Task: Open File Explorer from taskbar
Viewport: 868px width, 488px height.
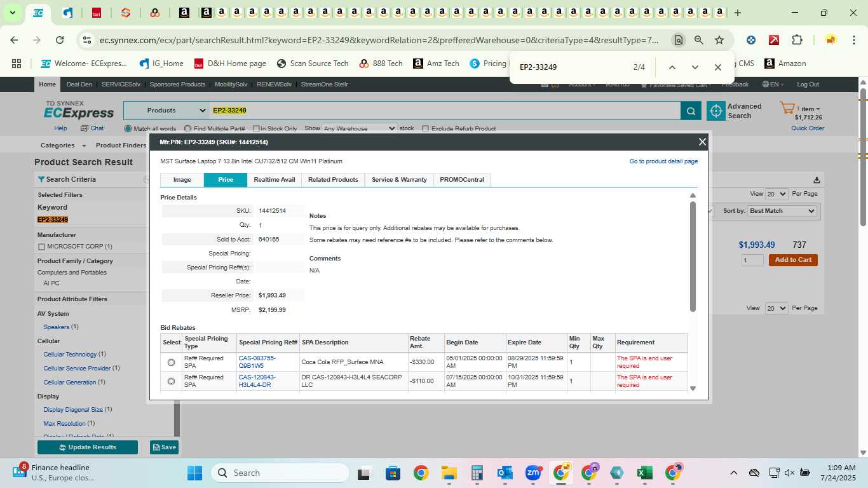Action: tap(449, 473)
